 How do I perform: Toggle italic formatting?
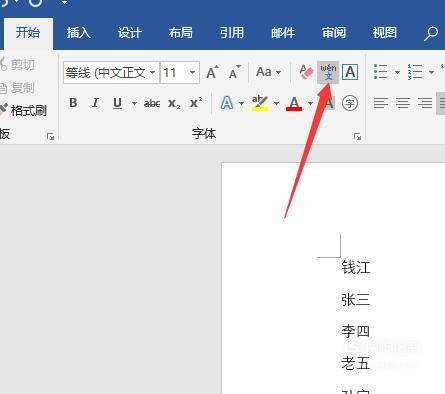[x=95, y=103]
